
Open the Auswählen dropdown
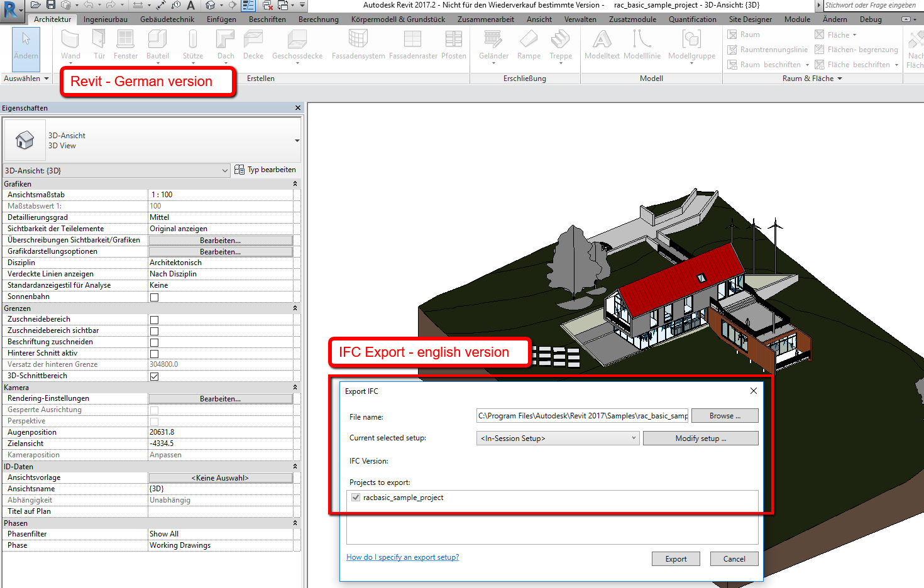pyautogui.click(x=26, y=79)
